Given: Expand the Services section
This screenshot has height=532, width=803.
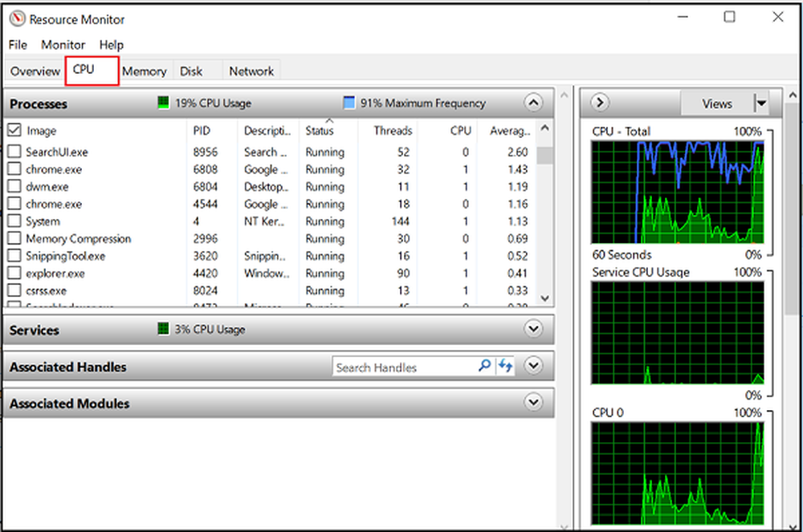Looking at the screenshot, I should tap(533, 329).
